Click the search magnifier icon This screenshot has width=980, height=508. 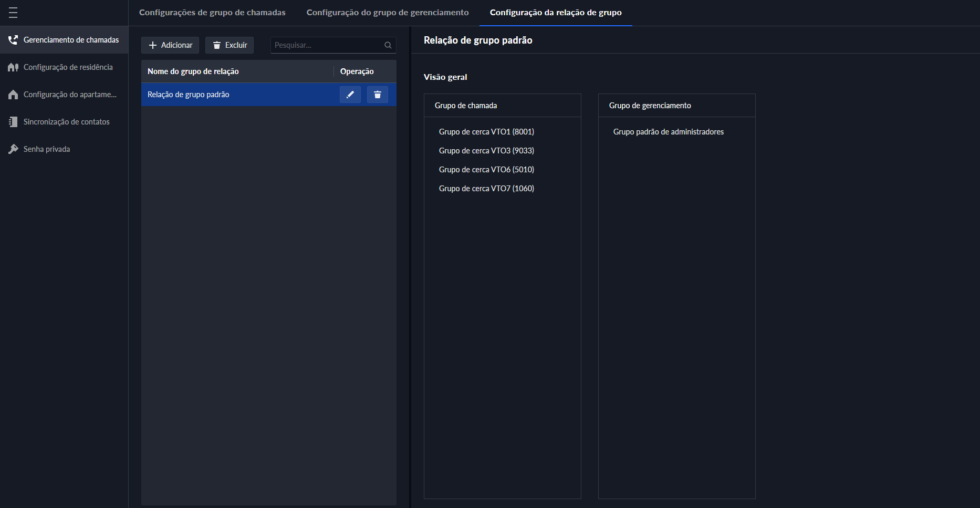click(388, 45)
